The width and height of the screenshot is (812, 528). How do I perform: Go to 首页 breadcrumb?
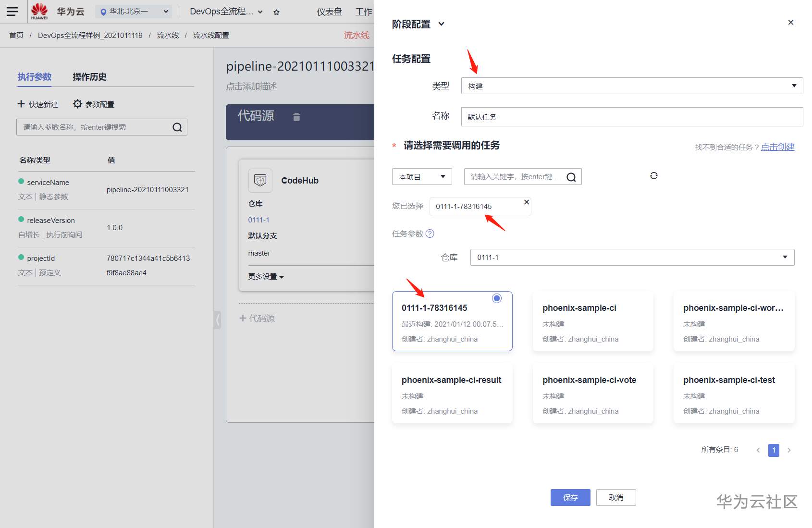(16, 36)
